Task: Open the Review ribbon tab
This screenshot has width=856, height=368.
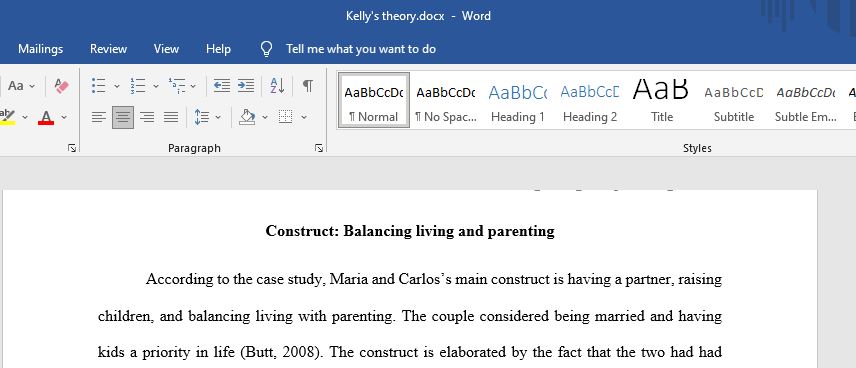Action: 109,49
